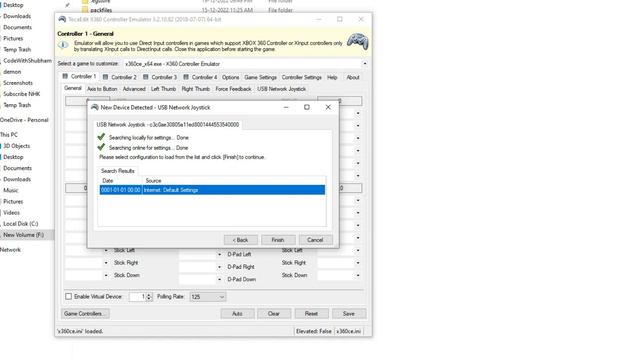Close the New Device Detected dialog

tap(328, 107)
